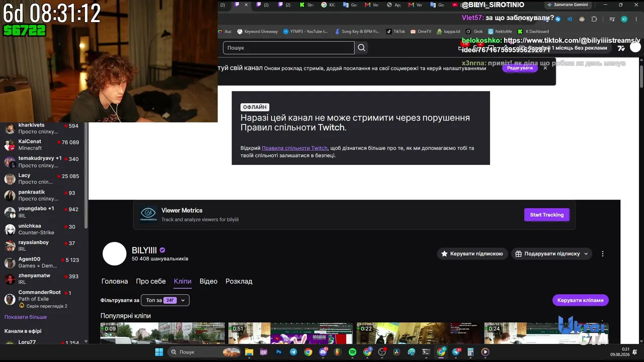Image resolution: width=644 pixels, height=362 pixels.
Task: Click Показати більше in the sidebar
Action: 26,317
